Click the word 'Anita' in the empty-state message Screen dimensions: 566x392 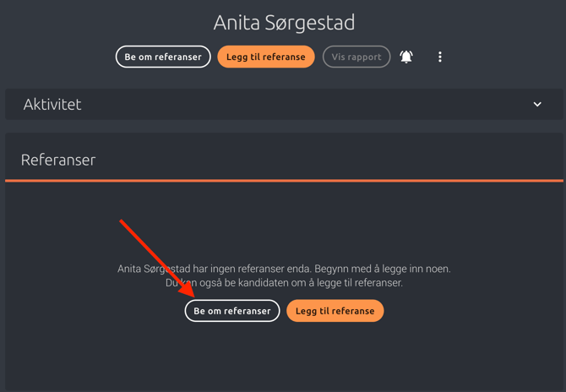pyautogui.click(x=131, y=269)
